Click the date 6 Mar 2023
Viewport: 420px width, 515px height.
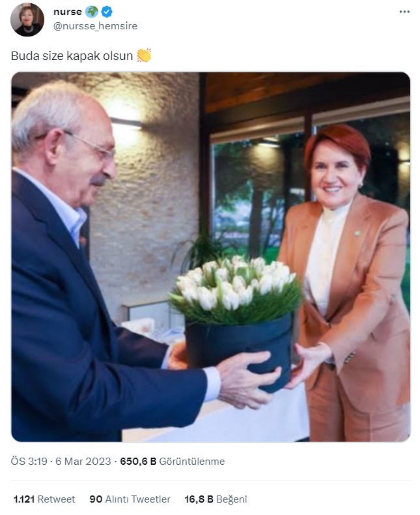click(x=83, y=461)
